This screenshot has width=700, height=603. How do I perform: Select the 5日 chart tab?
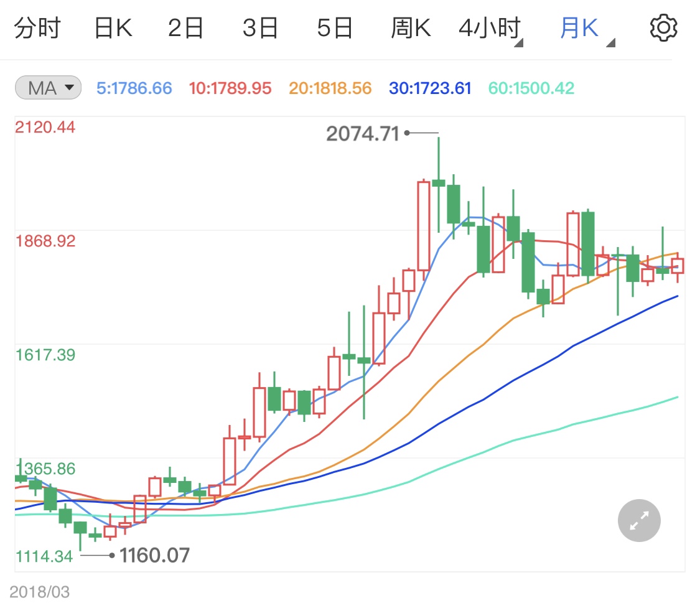[x=335, y=28]
